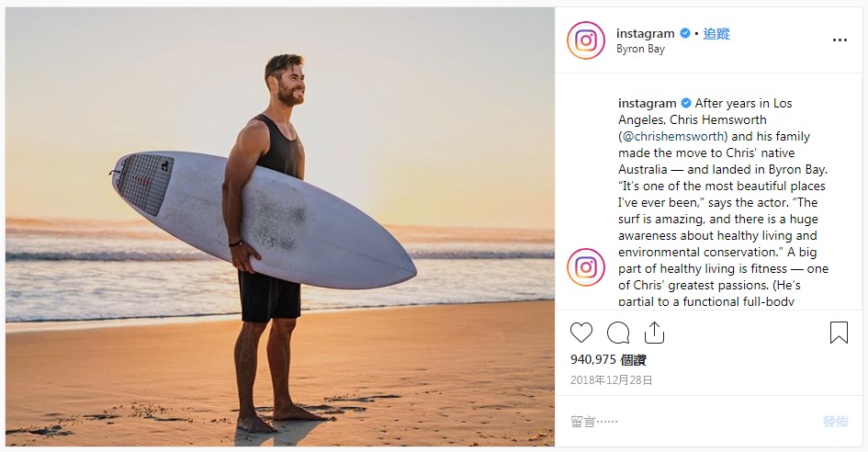Image resolution: width=868 pixels, height=452 pixels.
Task: Open the Byron Bay location link
Action: pos(640,50)
